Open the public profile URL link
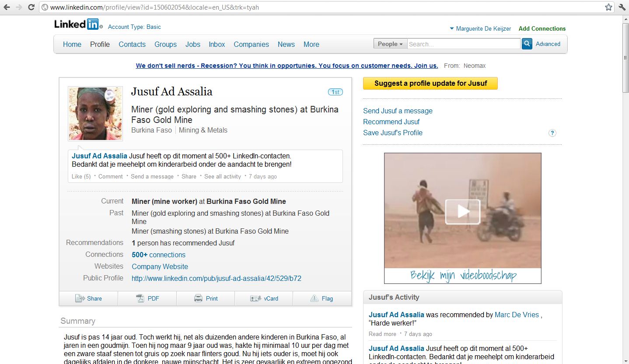This screenshot has width=629, height=364. click(x=217, y=278)
